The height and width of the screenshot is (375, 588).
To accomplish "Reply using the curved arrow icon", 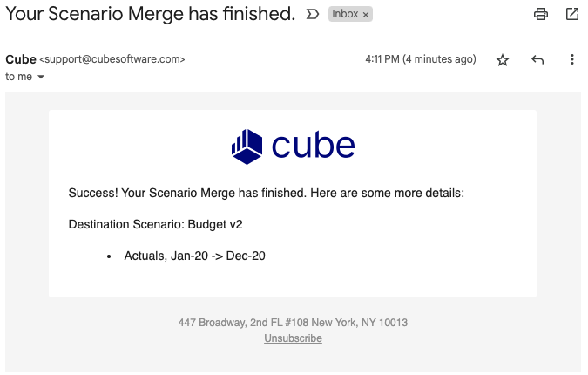I will 537,59.
